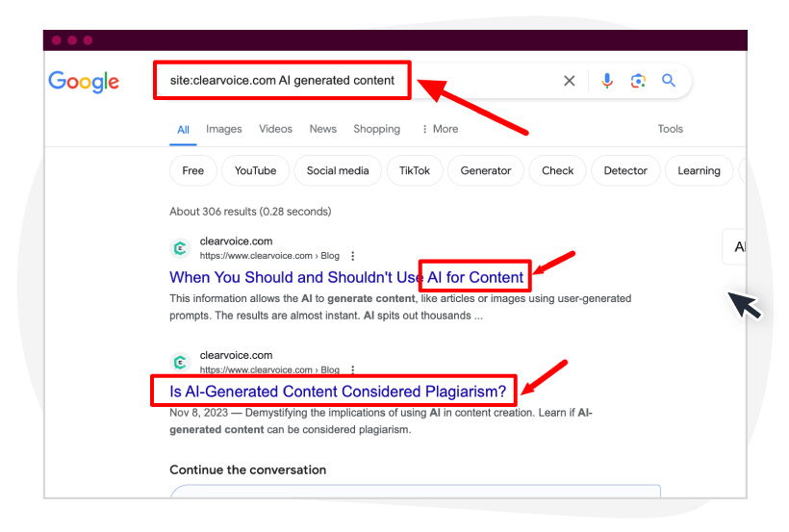This screenshot has height=532, width=789.
Task: Click the snippet beginning 'This information allows the AI'
Action: (x=400, y=307)
